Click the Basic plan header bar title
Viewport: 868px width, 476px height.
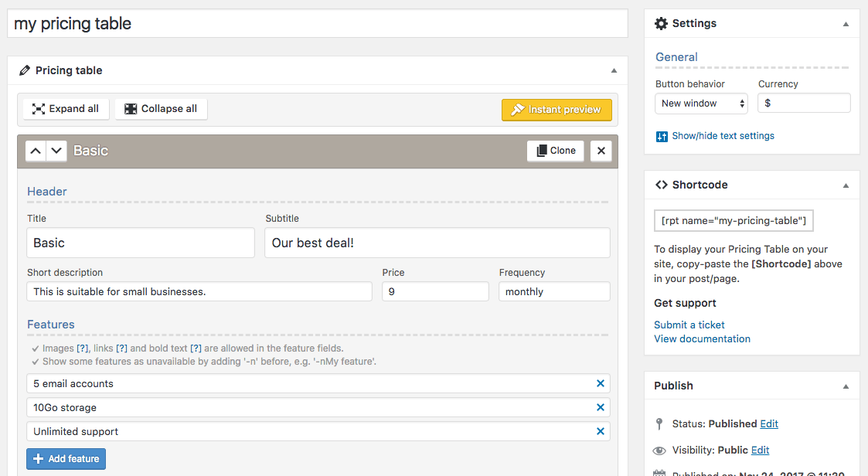90,151
